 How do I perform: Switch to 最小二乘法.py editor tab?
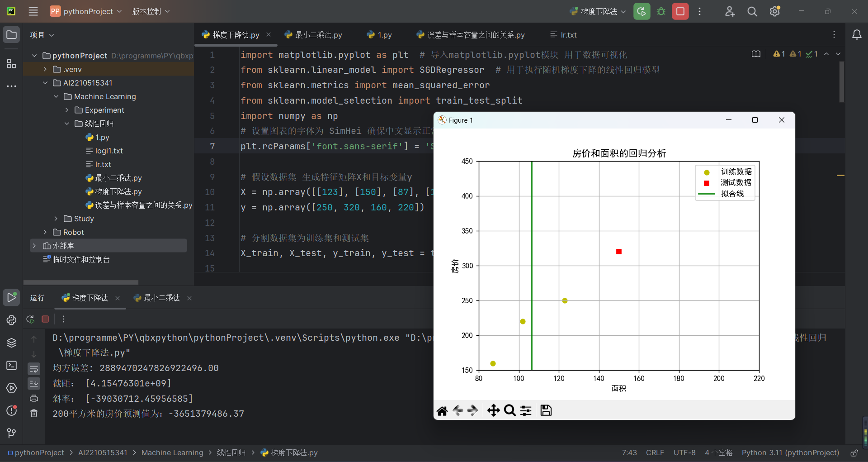pyautogui.click(x=313, y=35)
